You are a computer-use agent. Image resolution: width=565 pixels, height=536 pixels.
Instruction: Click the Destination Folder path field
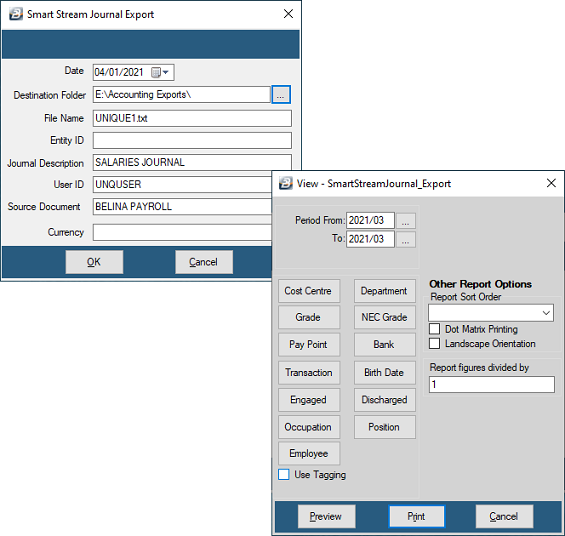(182, 94)
